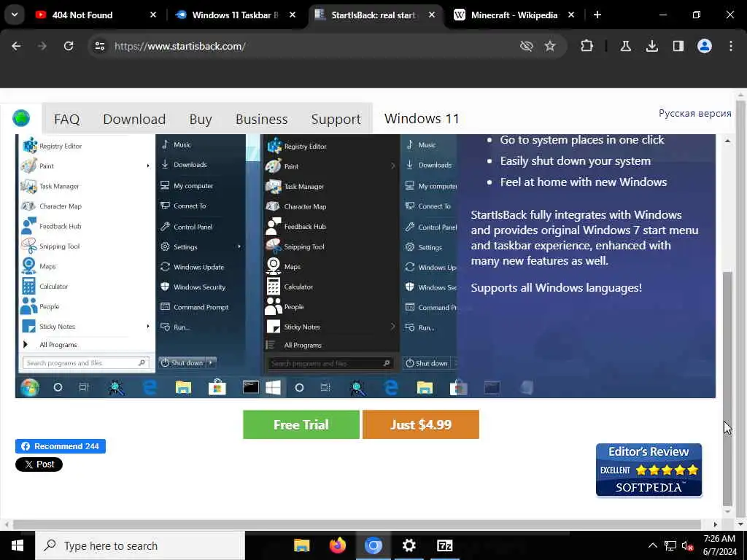The height and width of the screenshot is (560, 747).
Task: Click the Sticky Notes arrow in dark menu
Action: [x=392, y=327]
